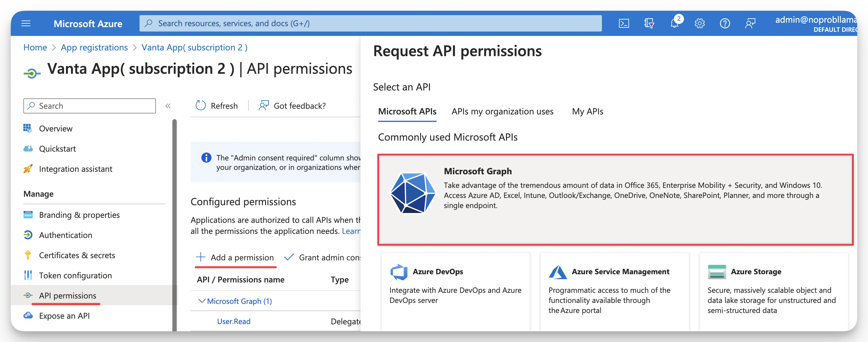Open the Help question mark icon
This screenshot has height=342, width=868.
[725, 23]
